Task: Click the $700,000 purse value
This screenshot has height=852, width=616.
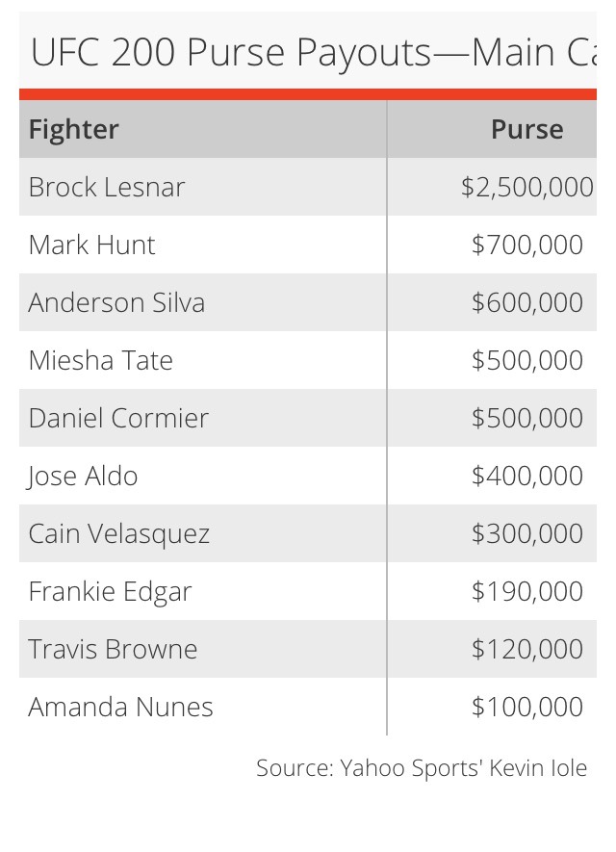Action: tap(526, 245)
